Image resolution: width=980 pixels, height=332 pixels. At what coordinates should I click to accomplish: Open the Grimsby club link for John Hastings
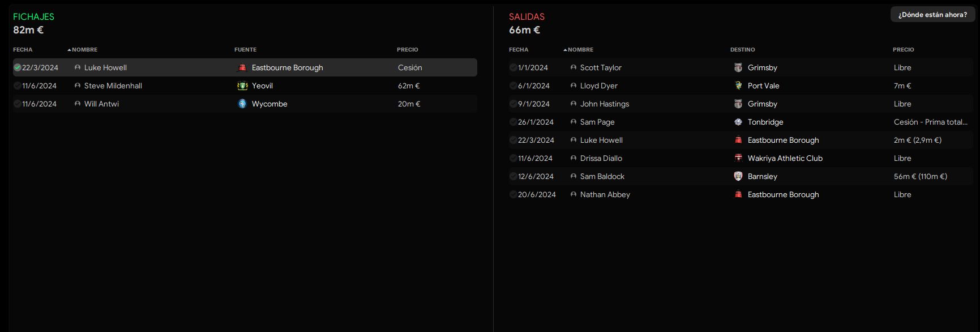(x=762, y=104)
